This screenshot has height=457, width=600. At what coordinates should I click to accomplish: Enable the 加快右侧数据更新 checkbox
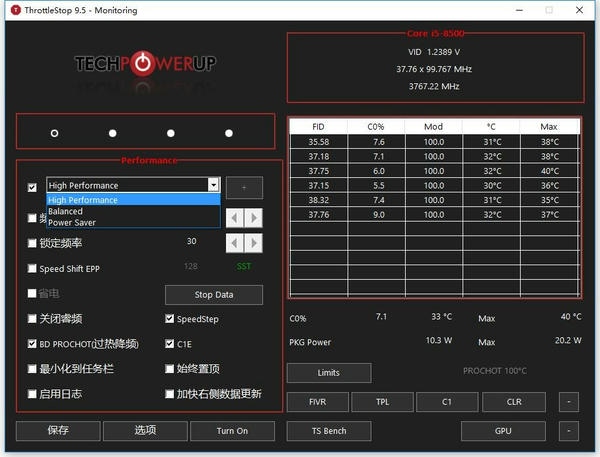(170, 394)
